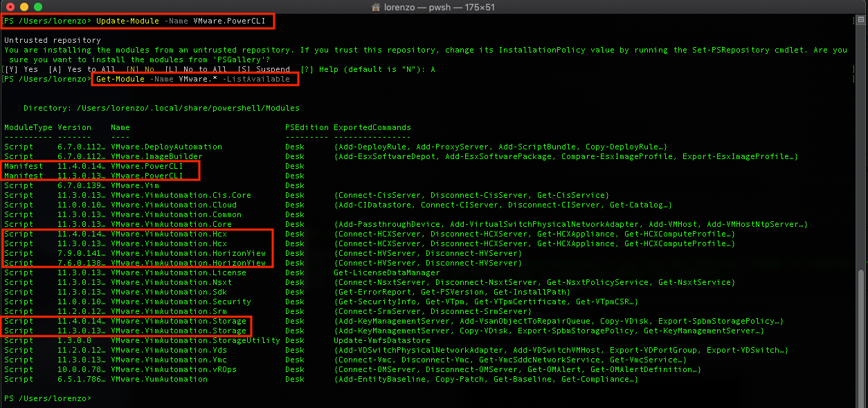Click the home folder icon in title bar
Viewport: 868px width, 408px height.
click(x=376, y=6)
